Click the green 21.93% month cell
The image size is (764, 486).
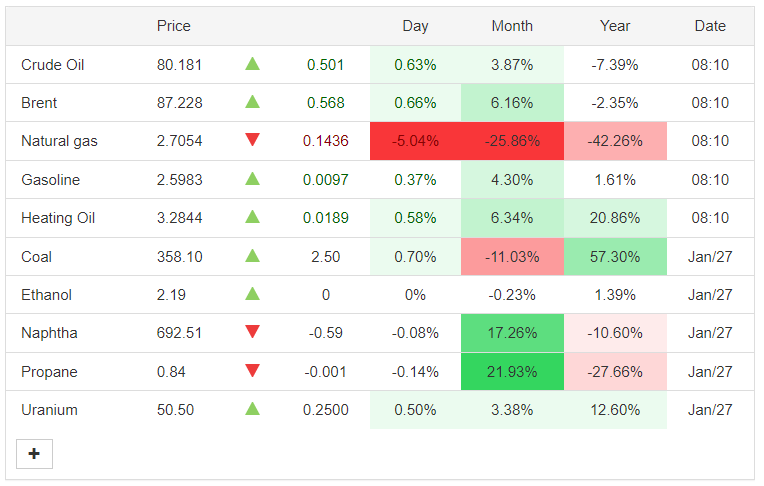click(512, 372)
